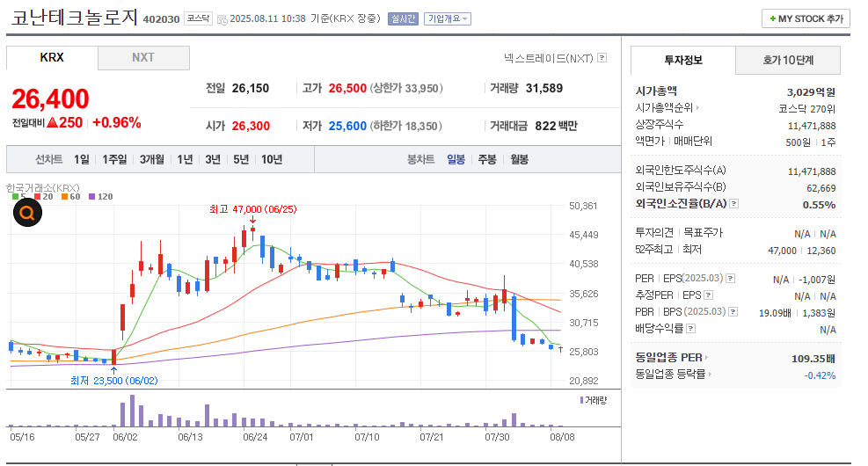Select the 월봉 monthly candle chart
Viewport: 868px width, 466px height.
(519, 159)
